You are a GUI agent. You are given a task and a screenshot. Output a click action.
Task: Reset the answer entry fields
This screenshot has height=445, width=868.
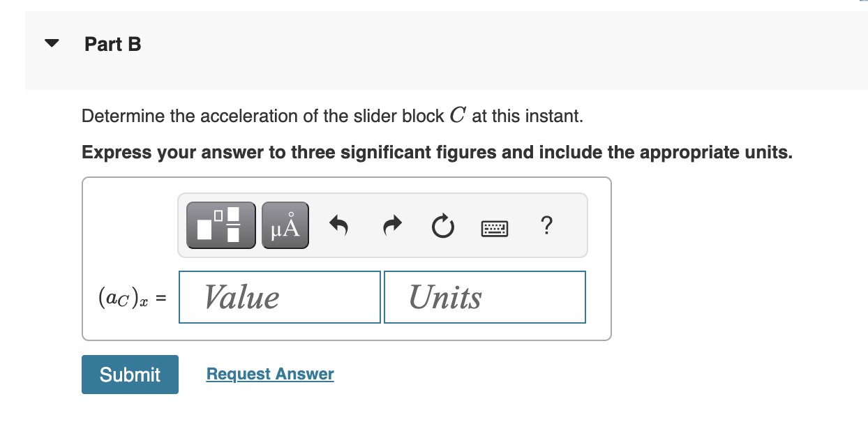[442, 225]
